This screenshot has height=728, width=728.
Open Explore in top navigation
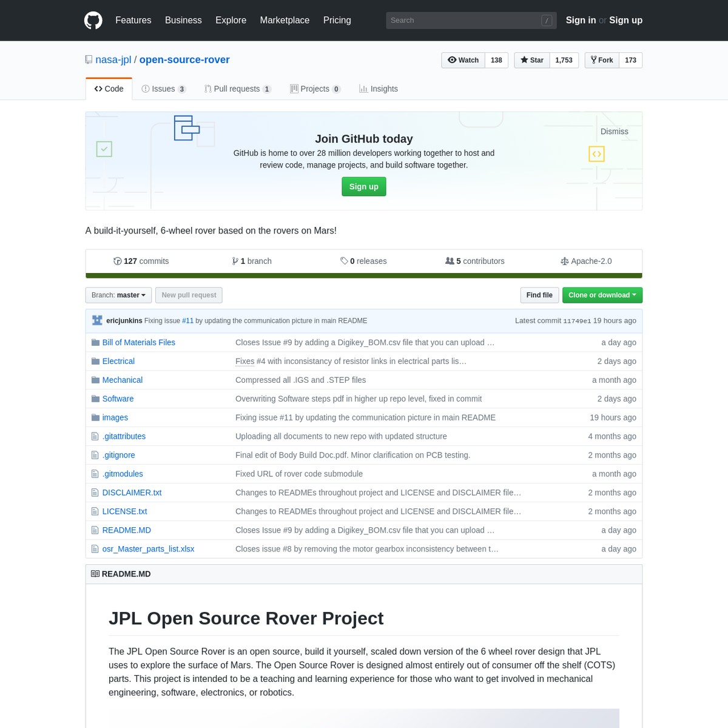231,20
